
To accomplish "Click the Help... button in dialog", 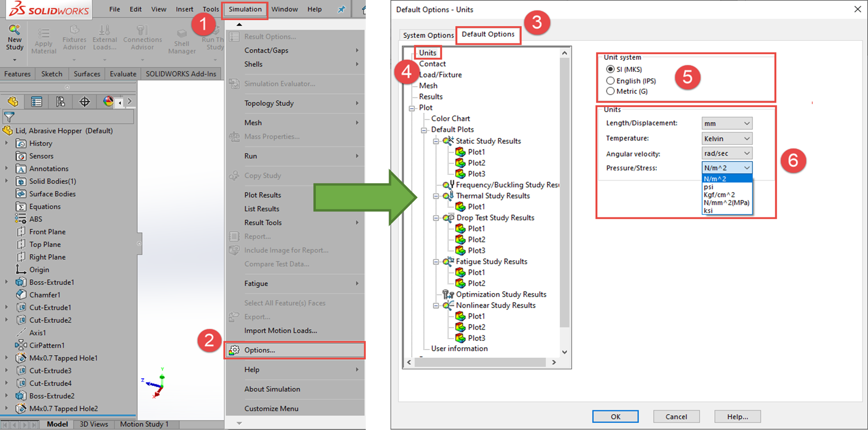I will [x=738, y=417].
